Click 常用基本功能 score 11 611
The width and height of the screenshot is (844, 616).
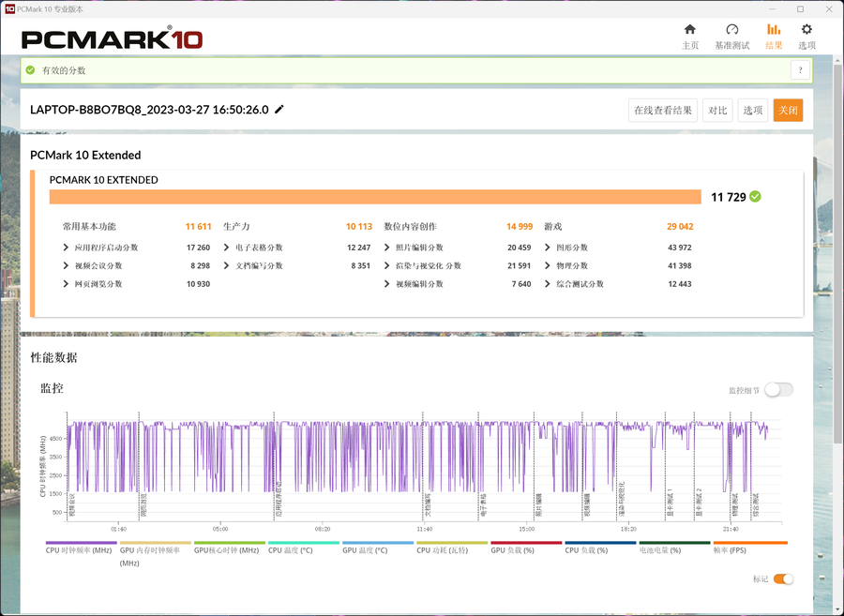[198, 227]
